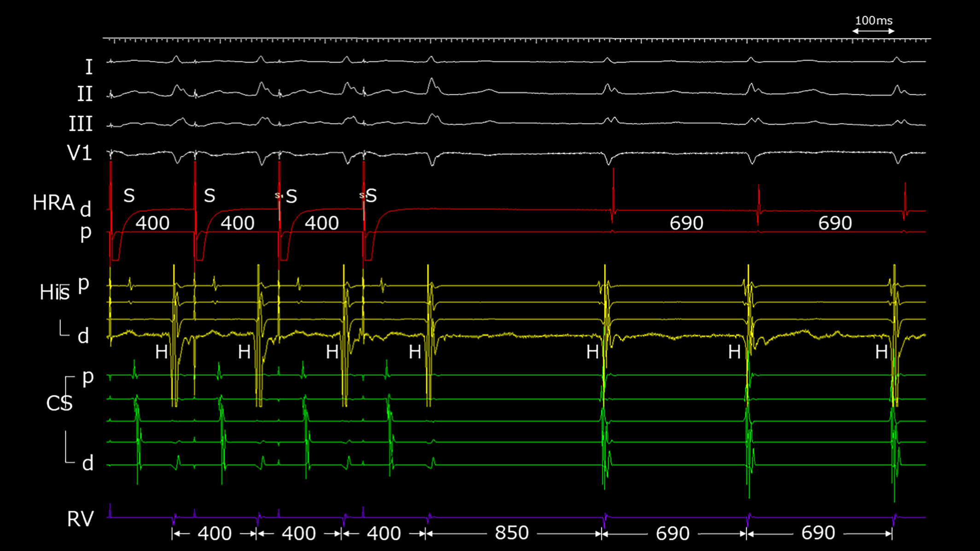This screenshot has height=551, width=980.
Task: Select the V1 lead label
Action: (80, 153)
